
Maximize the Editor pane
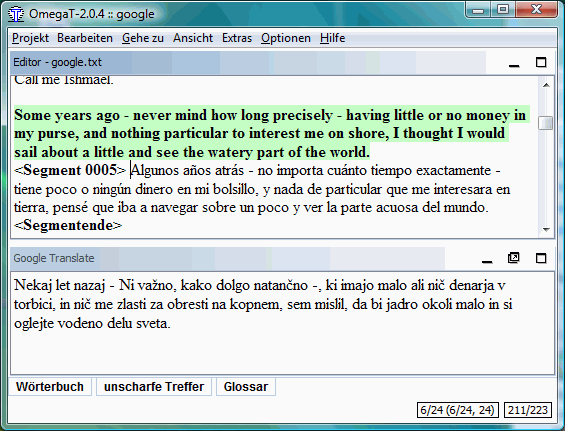coord(541,62)
